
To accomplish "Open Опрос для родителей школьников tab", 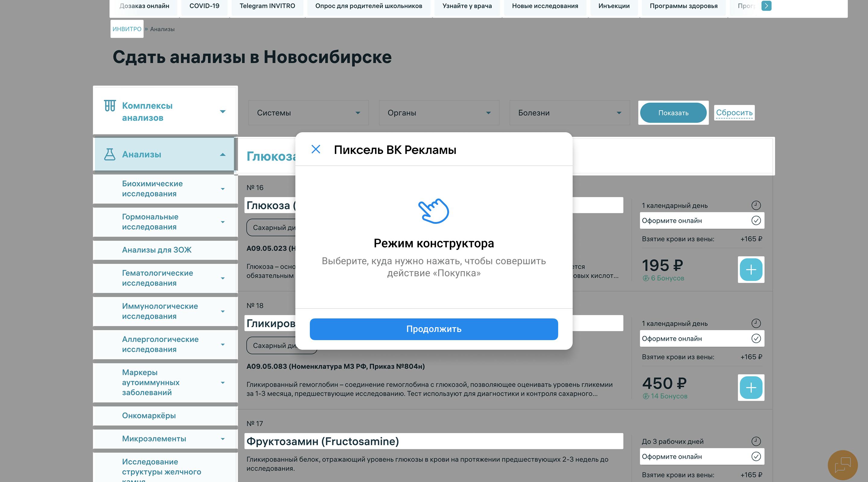I will 369,6.
